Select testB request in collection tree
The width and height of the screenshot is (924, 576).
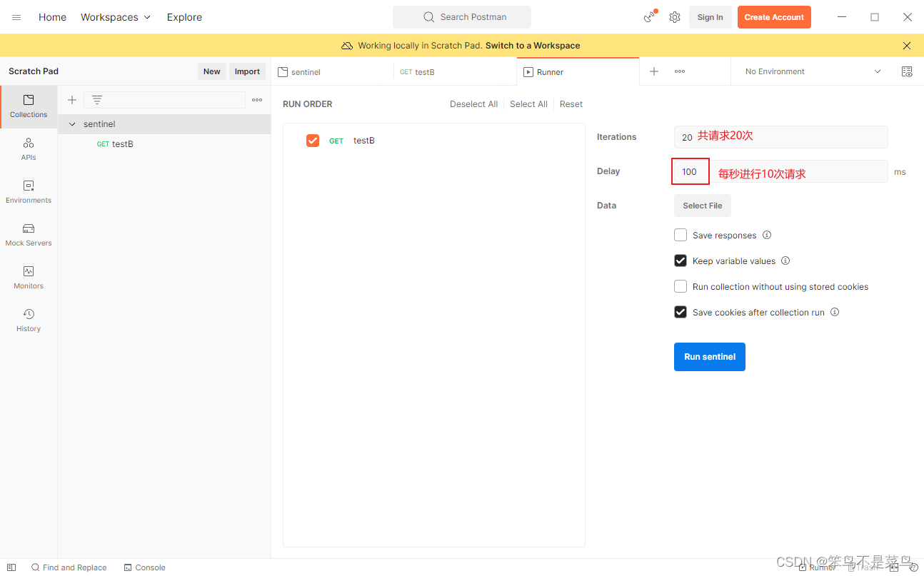164,144
